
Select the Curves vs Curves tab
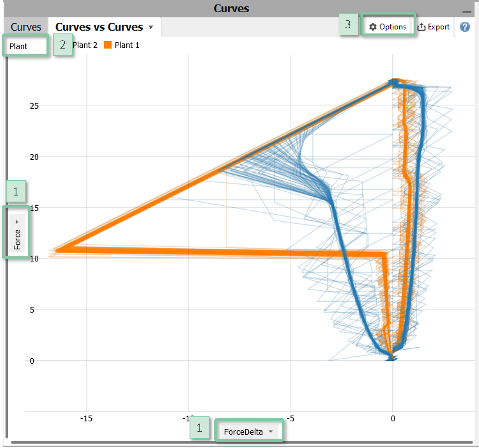[99, 27]
